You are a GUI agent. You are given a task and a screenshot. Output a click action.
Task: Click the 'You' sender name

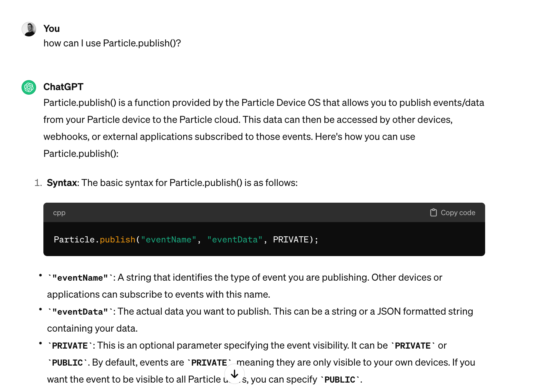[52, 29]
